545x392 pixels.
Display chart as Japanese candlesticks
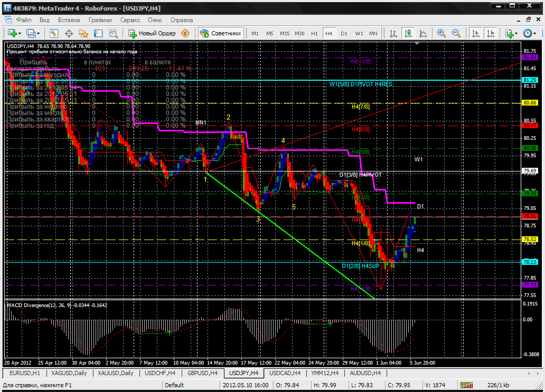408,33
